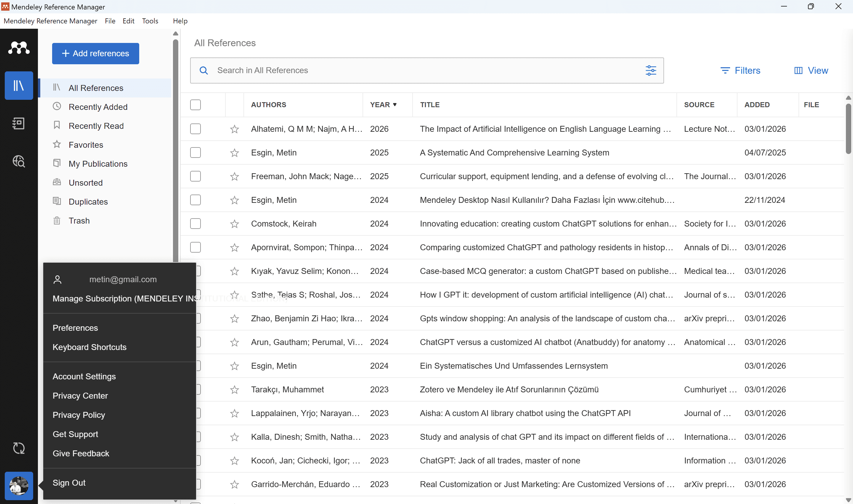Click the Add references button
Image resolution: width=853 pixels, height=504 pixels.
(95, 53)
